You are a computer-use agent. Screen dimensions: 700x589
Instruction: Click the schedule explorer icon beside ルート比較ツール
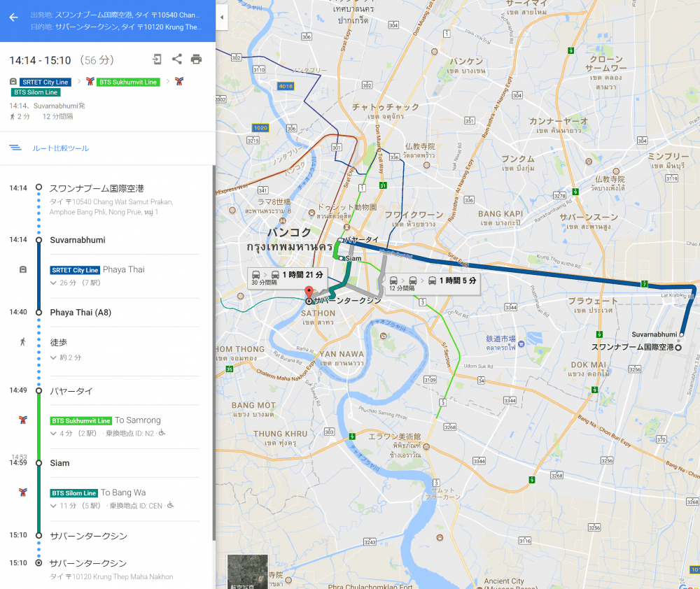pos(15,148)
